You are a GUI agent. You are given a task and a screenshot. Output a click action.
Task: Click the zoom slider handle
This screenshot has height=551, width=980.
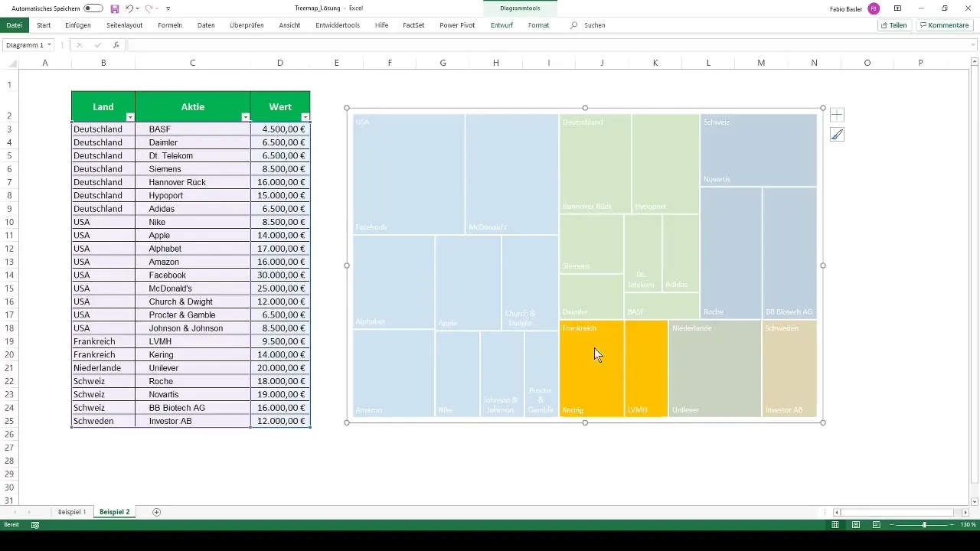(x=924, y=525)
